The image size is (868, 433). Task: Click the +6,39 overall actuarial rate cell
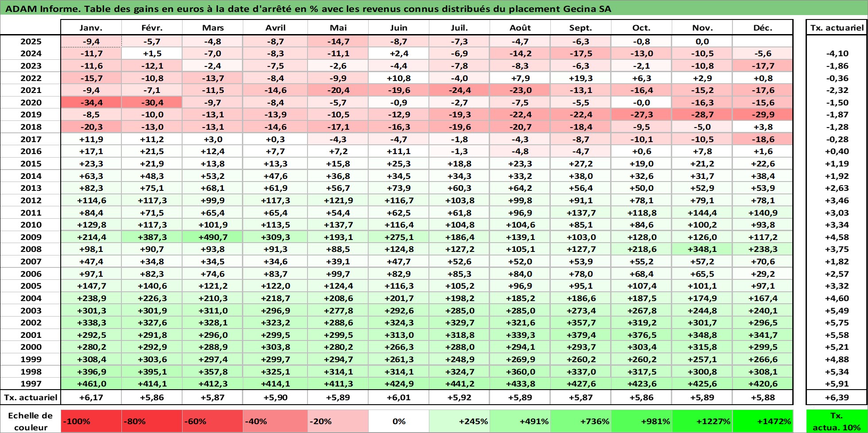click(837, 397)
